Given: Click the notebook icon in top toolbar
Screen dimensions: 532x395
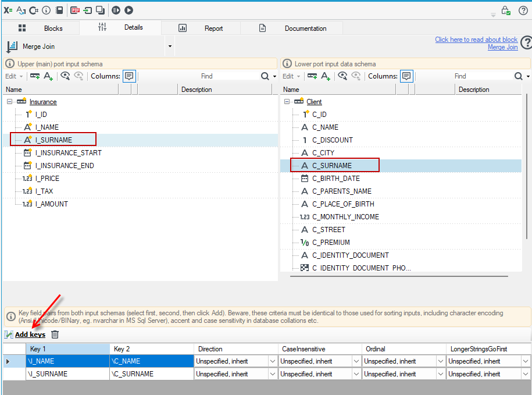Looking at the screenshot, I should pyautogui.click(x=59, y=10).
